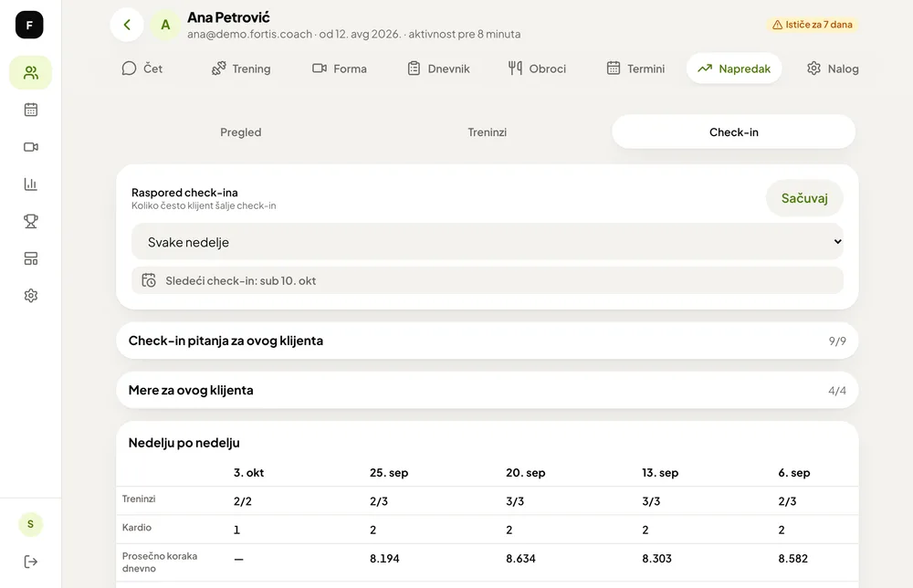Image resolution: width=913 pixels, height=588 pixels.
Task: Expand Mere za ovog klijenta
Action: click(488, 390)
